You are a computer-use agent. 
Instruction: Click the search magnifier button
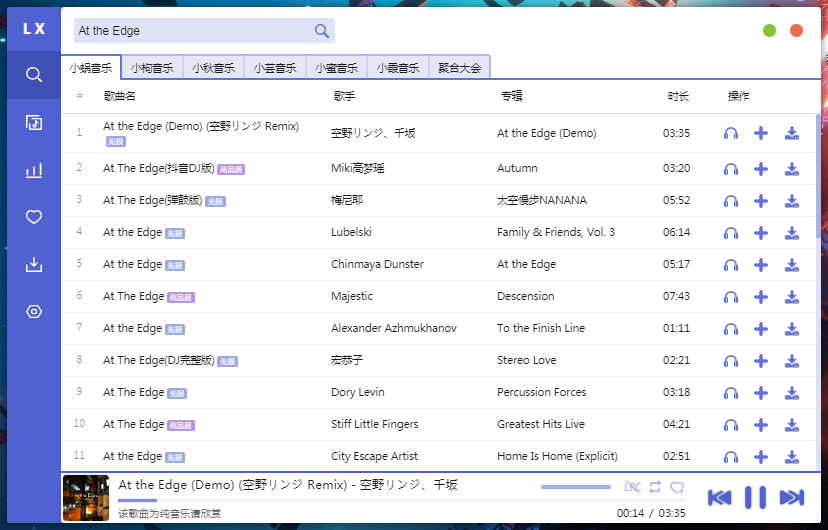tap(322, 31)
